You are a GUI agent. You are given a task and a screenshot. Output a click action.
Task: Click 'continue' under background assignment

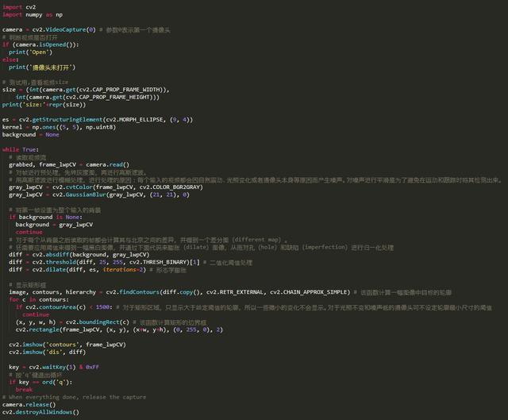pos(29,232)
